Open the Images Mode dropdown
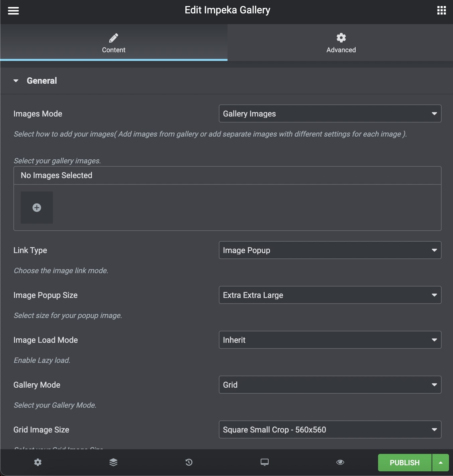Viewport: 453px width, 476px height. (330, 113)
